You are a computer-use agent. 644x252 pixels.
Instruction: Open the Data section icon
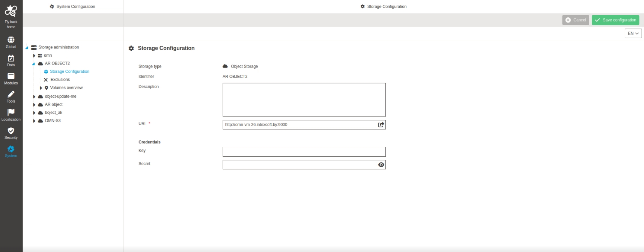coord(11,58)
